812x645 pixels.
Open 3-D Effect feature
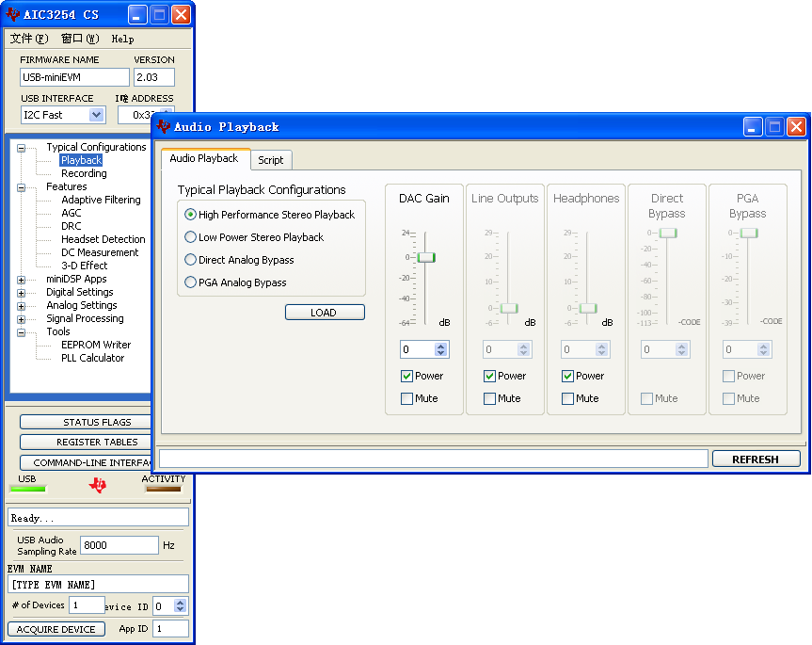click(x=85, y=266)
